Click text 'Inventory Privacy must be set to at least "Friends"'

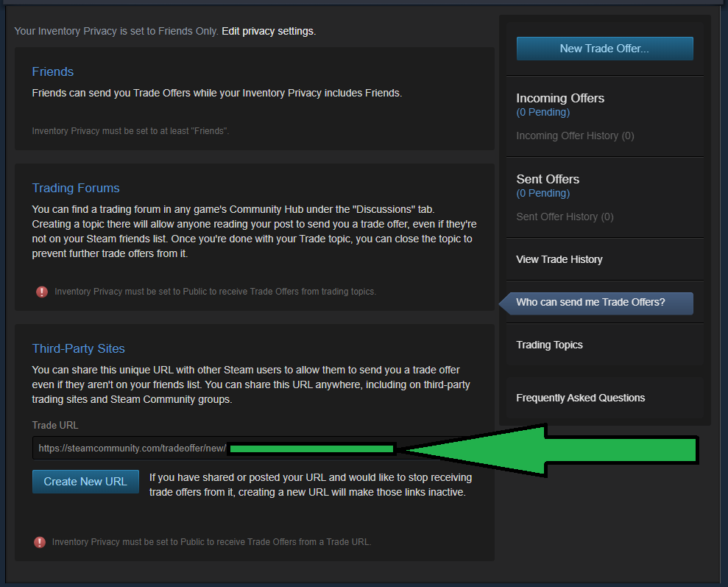pyautogui.click(x=130, y=131)
